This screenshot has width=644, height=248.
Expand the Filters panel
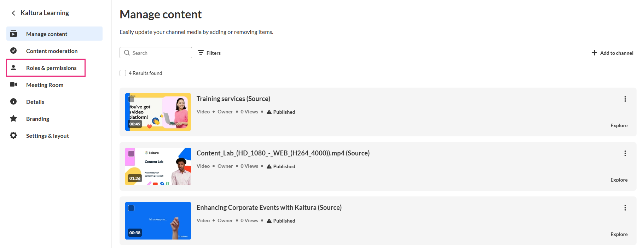[x=209, y=53]
